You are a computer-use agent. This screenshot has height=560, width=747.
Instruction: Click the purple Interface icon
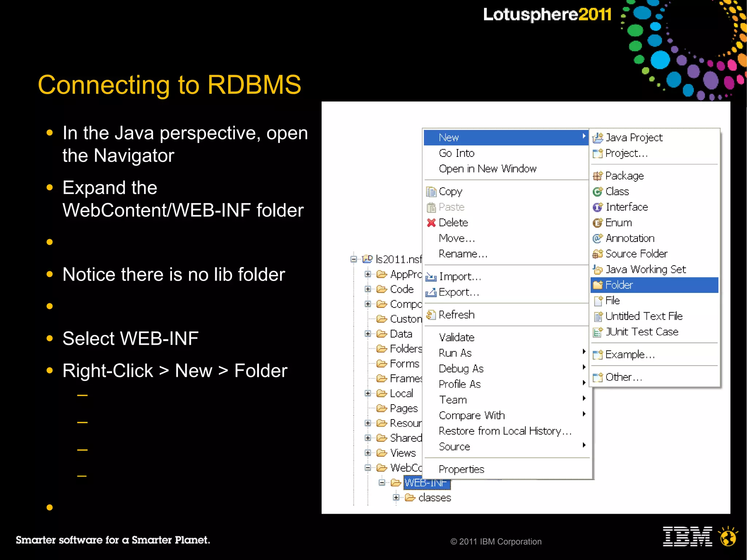pyautogui.click(x=597, y=207)
